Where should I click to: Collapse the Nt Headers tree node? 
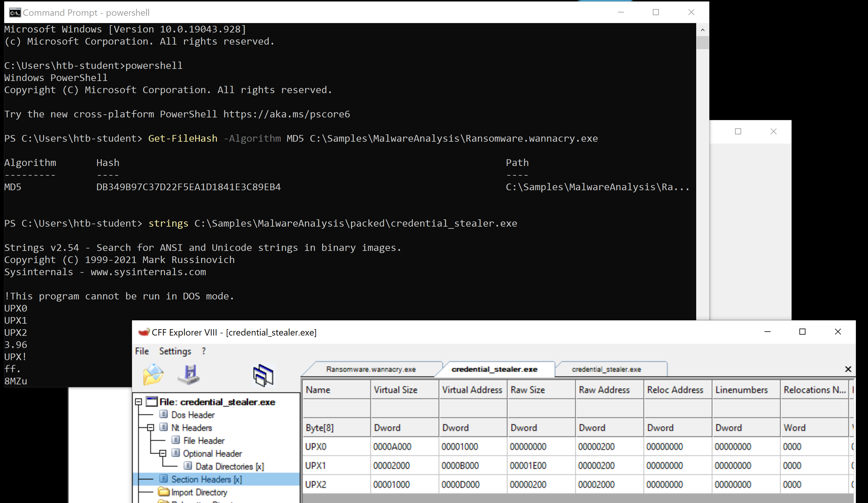151,427
